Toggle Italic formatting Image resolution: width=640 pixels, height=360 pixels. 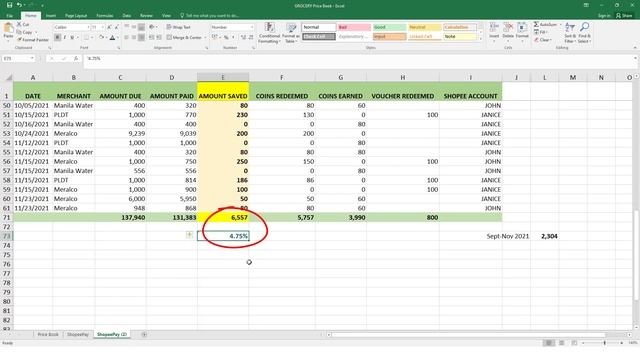tap(64, 38)
